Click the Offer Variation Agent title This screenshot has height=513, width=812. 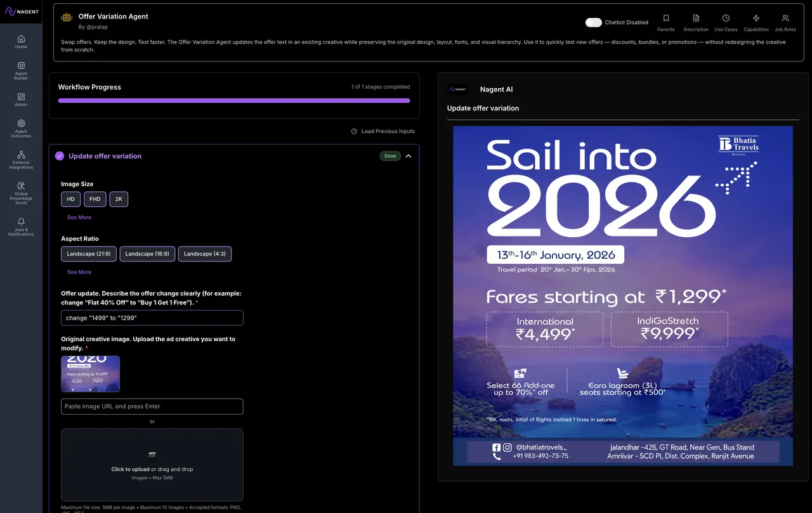(114, 16)
